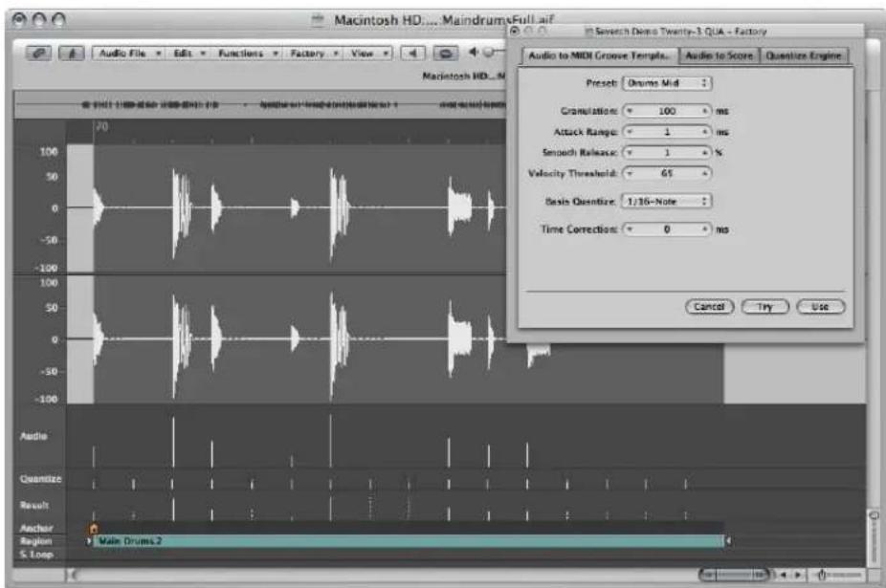Toggle the catch playhead running-man button
Image resolution: width=886 pixels, height=588 pixels.
pyautogui.click(x=72, y=54)
